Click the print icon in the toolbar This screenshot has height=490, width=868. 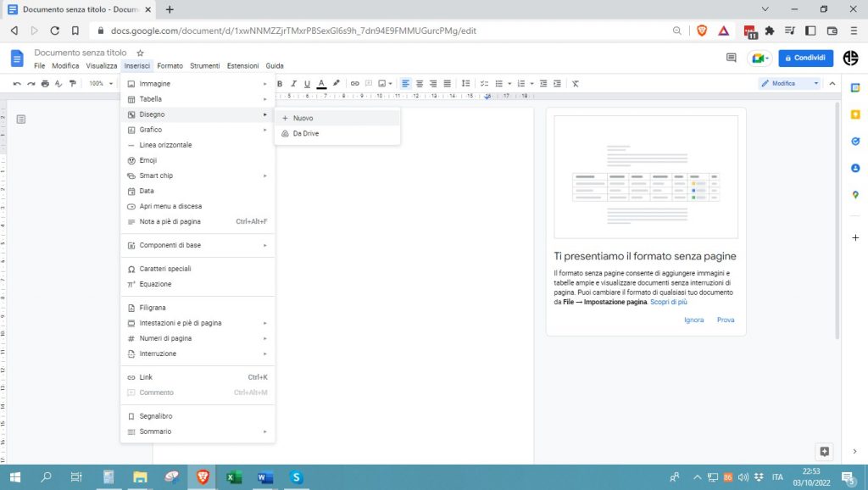click(x=45, y=84)
